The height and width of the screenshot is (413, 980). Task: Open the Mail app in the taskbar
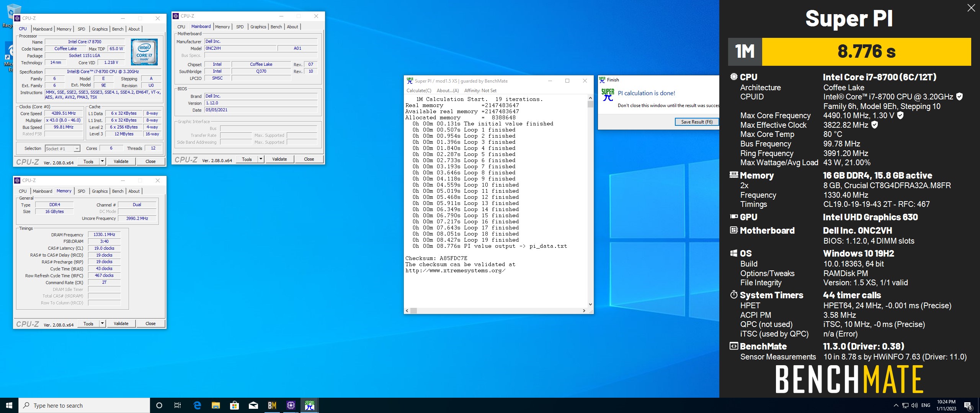tap(253, 405)
